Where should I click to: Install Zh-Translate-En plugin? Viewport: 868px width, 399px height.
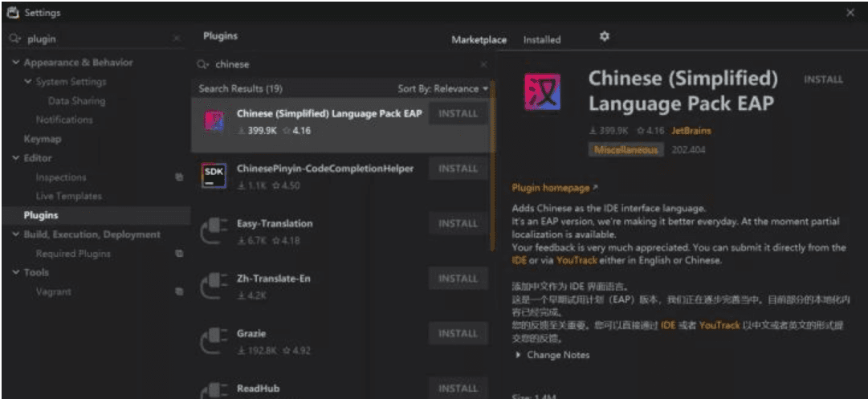pos(458,279)
